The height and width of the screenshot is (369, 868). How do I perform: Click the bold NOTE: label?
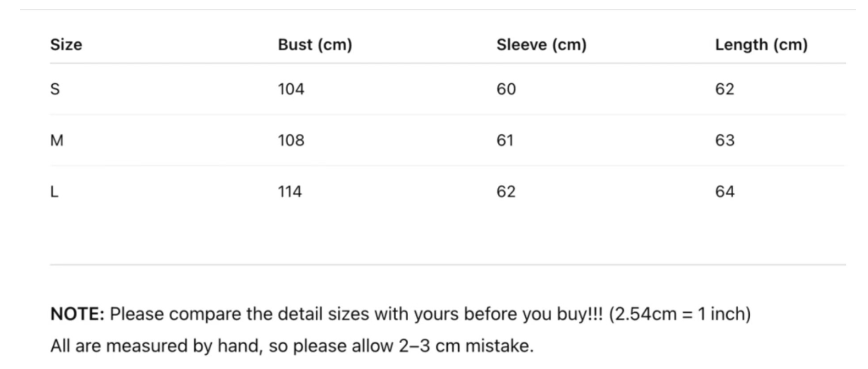point(77,314)
